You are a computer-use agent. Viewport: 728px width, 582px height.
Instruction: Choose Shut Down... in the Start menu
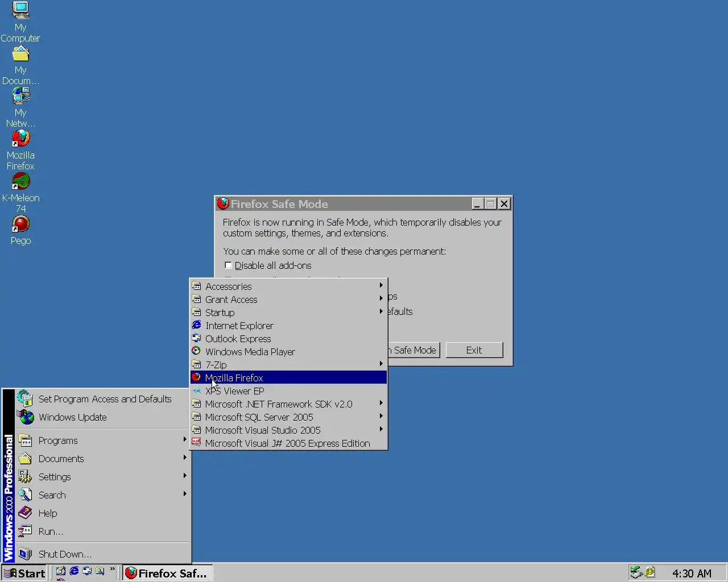tap(103, 554)
